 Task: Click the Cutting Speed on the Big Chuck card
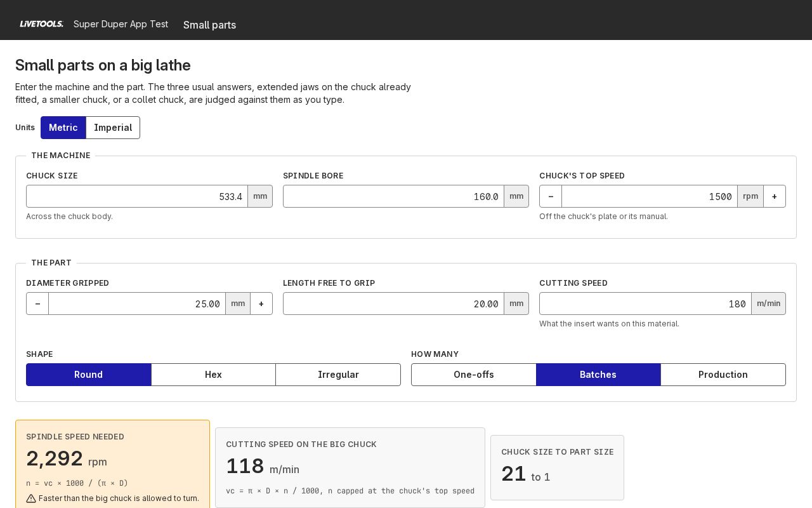(350, 467)
